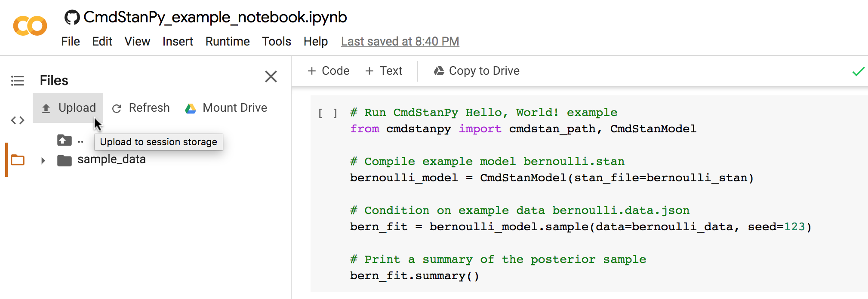The width and height of the screenshot is (868, 299).
Task: Select the Files folder sidebar icon
Action: 18,160
